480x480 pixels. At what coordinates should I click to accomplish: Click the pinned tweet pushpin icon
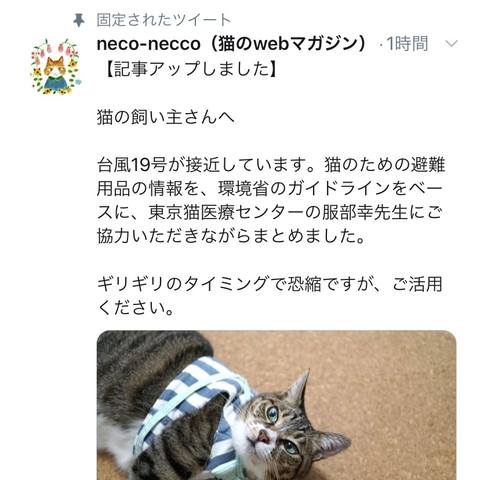point(79,20)
